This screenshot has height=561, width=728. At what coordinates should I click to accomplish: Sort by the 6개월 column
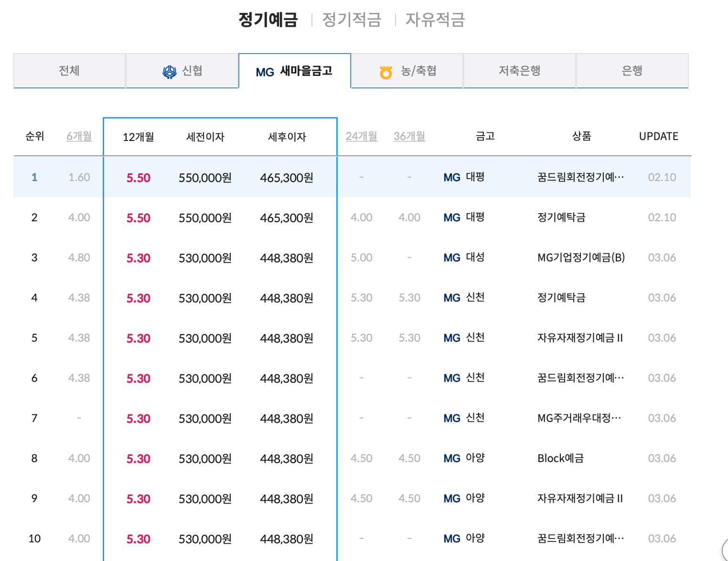click(x=78, y=136)
